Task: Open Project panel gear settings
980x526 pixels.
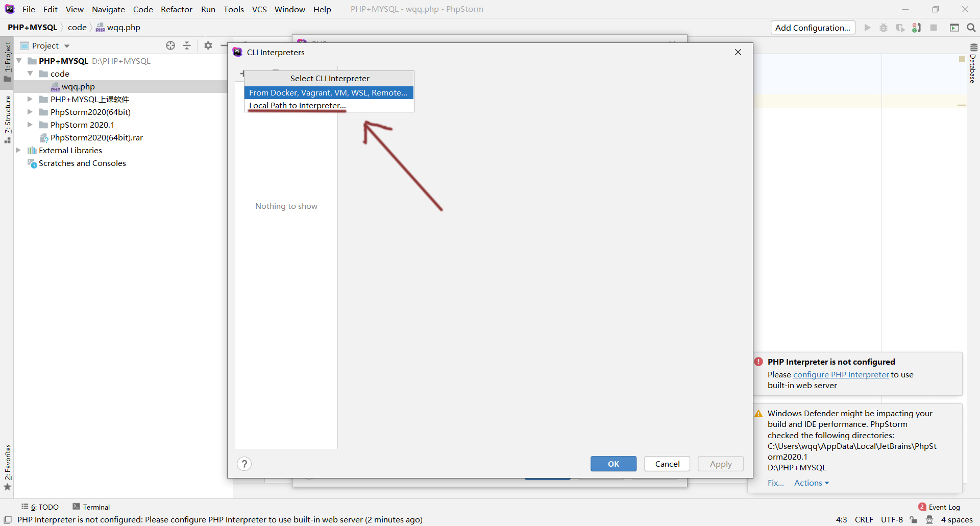Action: pos(208,45)
